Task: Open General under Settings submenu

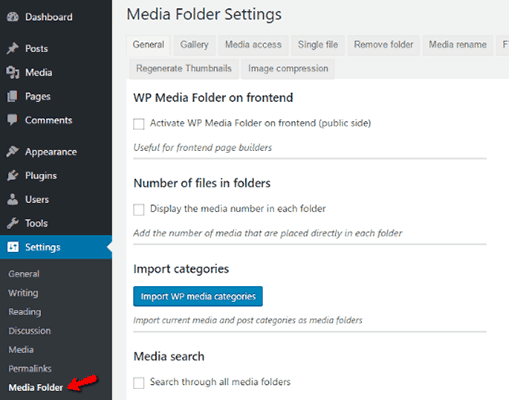Action: coord(24,274)
